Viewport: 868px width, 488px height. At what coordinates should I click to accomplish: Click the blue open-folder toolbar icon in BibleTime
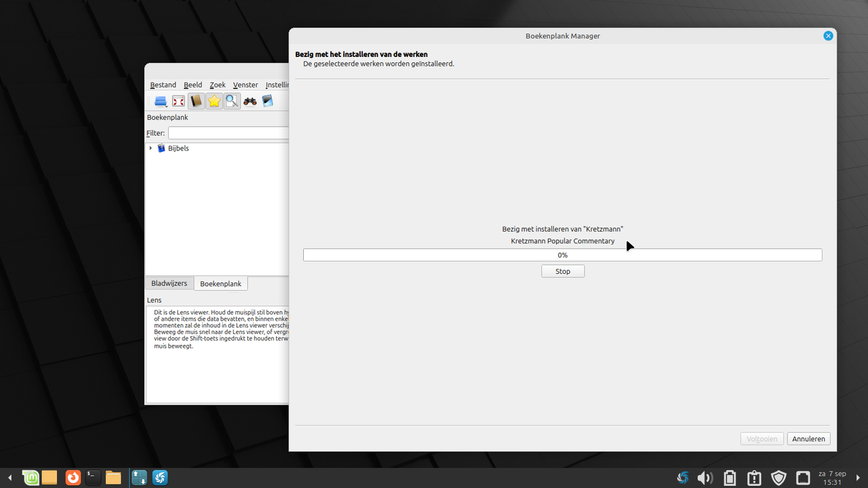161,102
